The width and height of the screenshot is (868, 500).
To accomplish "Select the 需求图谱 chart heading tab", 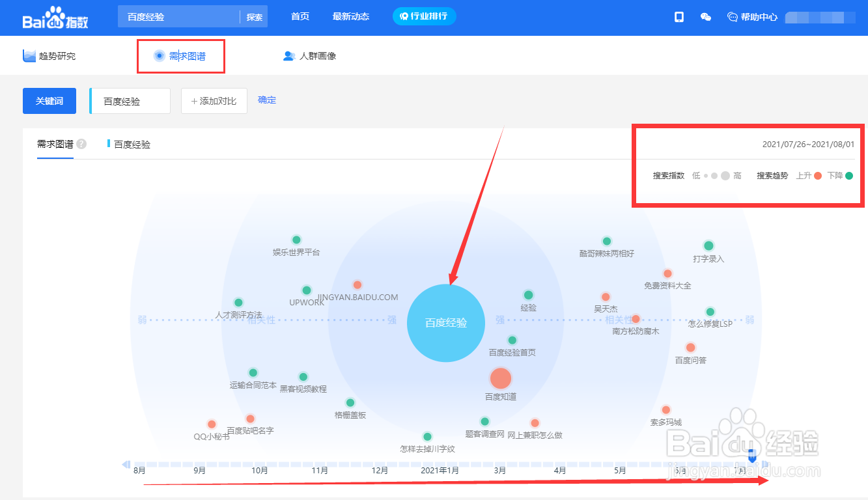I will 55,144.
